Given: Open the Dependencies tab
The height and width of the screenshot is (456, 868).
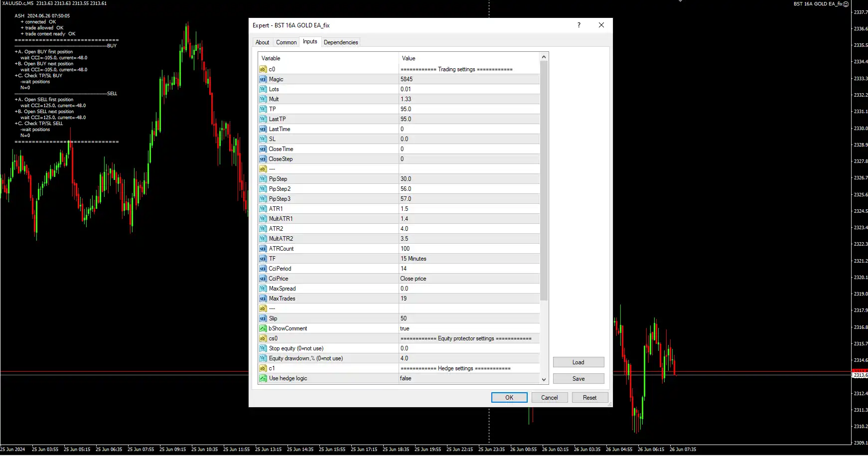Looking at the screenshot, I should coord(341,42).
